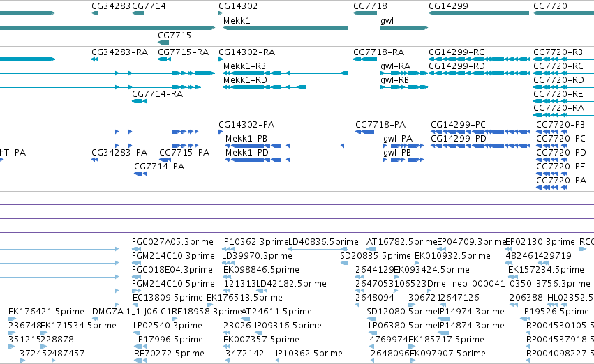This screenshot has width=594, height=364.
Task: Select the CG7714 gene label
Action: coord(149,6)
